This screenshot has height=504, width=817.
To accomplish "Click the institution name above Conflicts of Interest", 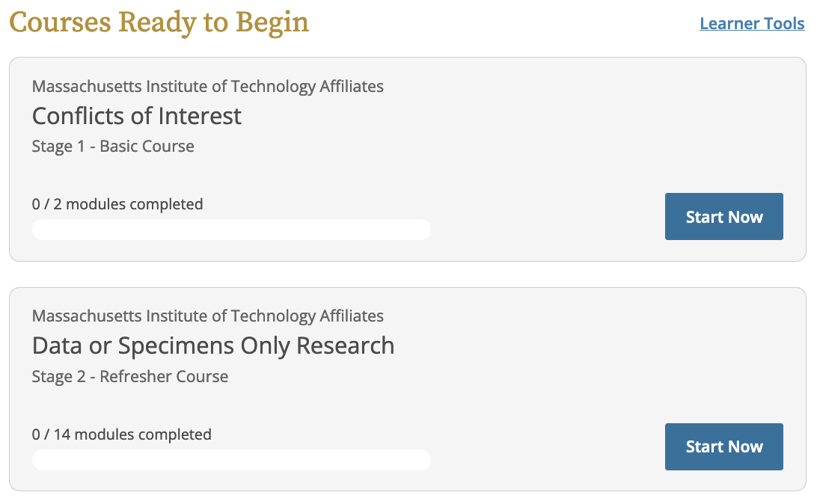I will click(208, 87).
